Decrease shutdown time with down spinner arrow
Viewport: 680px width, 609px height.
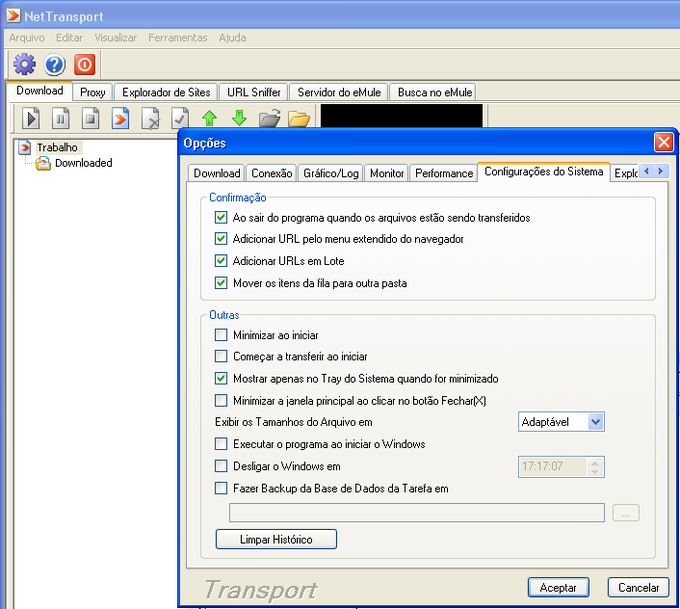[x=595, y=471]
